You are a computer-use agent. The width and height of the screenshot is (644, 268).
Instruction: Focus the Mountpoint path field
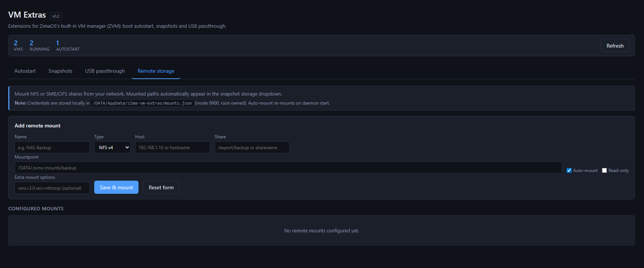(288, 168)
